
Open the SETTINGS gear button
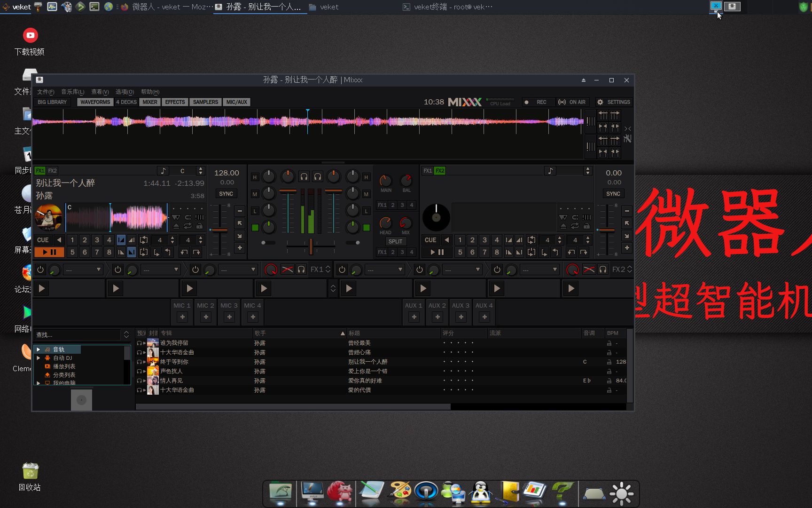613,102
